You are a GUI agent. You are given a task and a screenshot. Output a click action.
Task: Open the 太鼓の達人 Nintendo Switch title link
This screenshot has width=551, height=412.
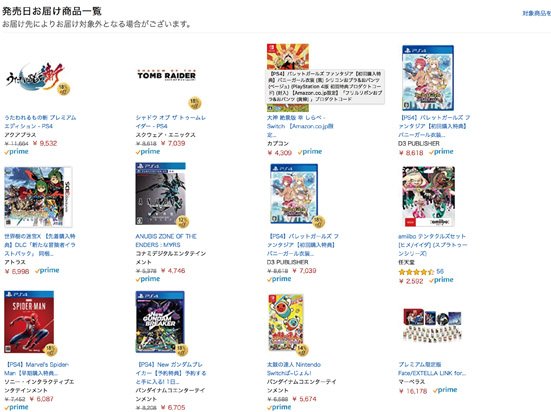[x=294, y=369]
